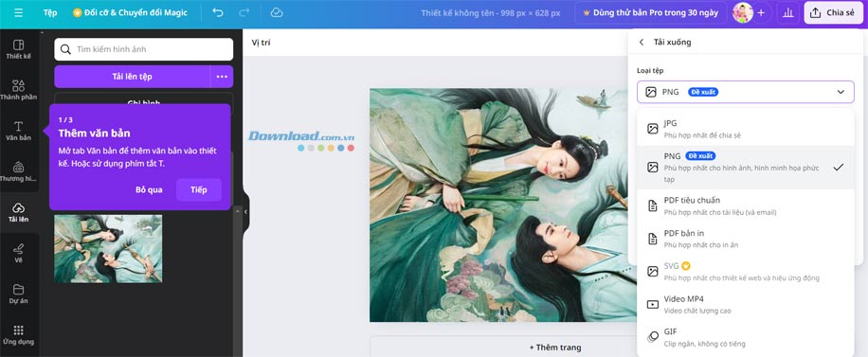Click the Thêm văn bản tooltip heading
Image resolution: width=868 pixels, height=357 pixels.
(94, 134)
